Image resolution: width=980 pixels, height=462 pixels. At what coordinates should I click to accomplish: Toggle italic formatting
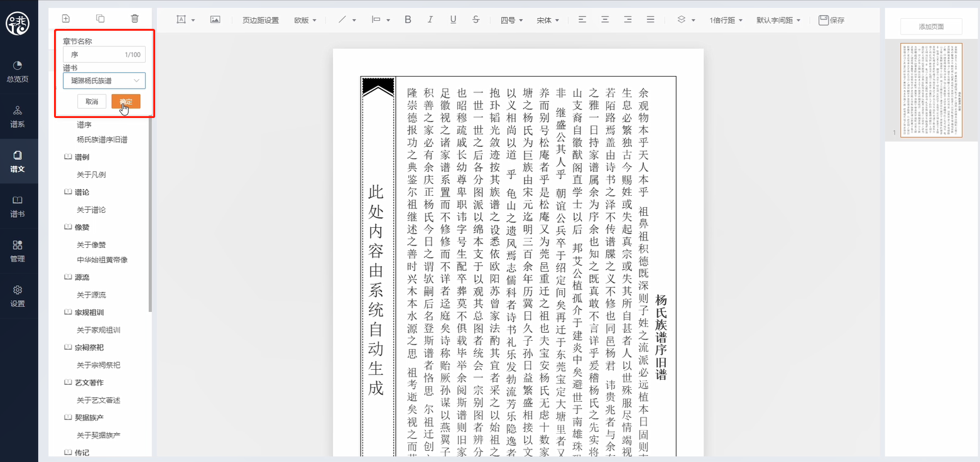pos(430,20)
